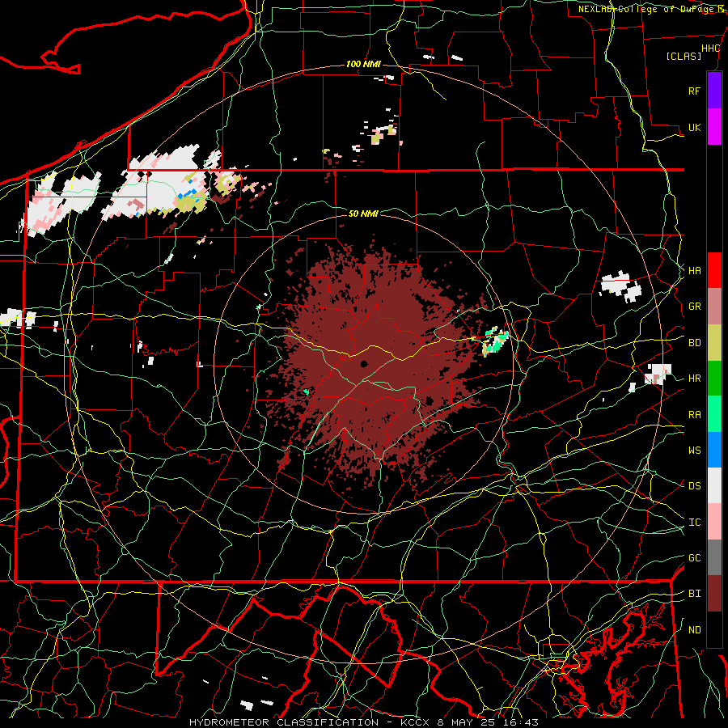Select the IC legend label
Viewport: 728px width, 728px height.
694,523
